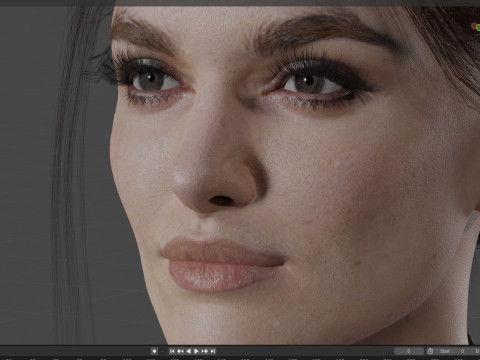Click the current frame number field
The height and width of the screenshot is (360, 480).
(x=409, y=351)
